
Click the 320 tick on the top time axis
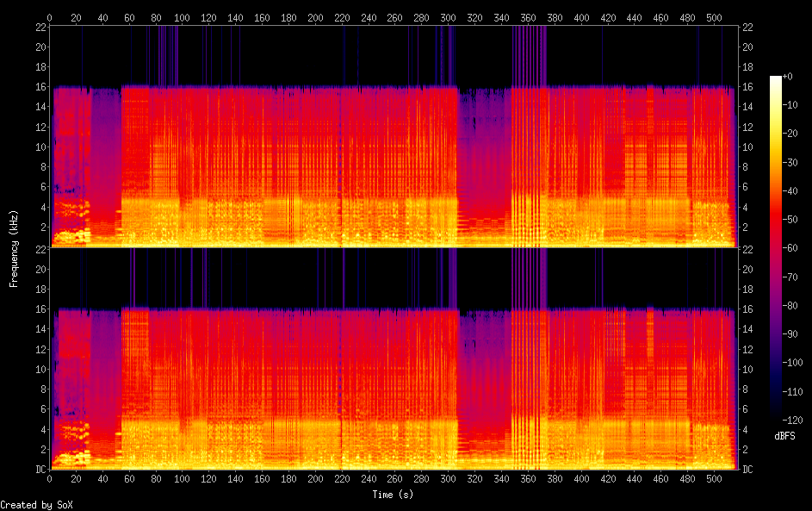(473, 17)
